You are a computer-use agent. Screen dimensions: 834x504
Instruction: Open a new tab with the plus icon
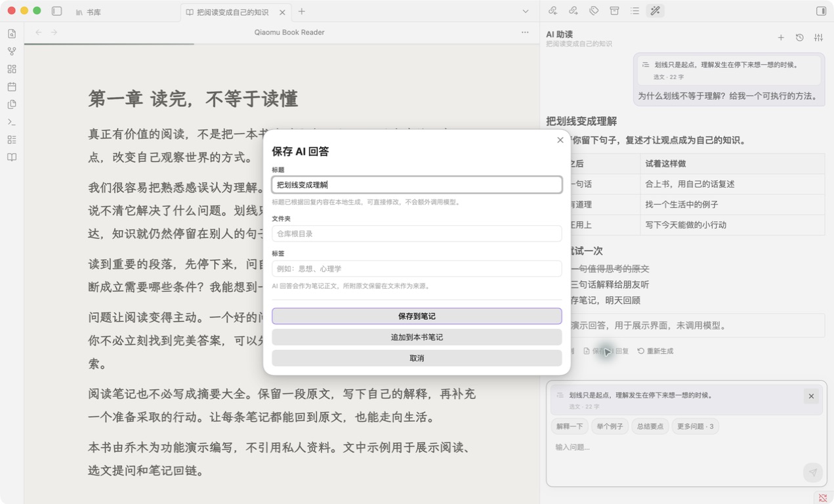click(301, 11)
